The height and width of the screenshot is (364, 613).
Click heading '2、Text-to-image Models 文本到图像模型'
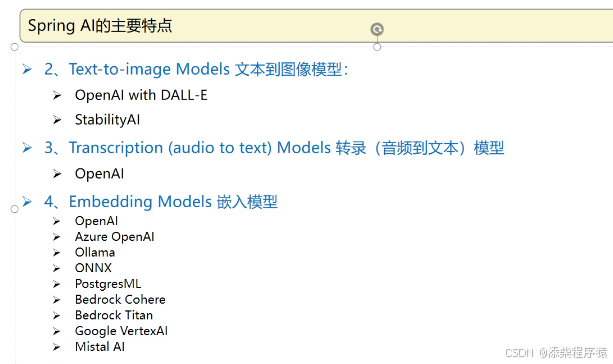click(x=196, y=69)
